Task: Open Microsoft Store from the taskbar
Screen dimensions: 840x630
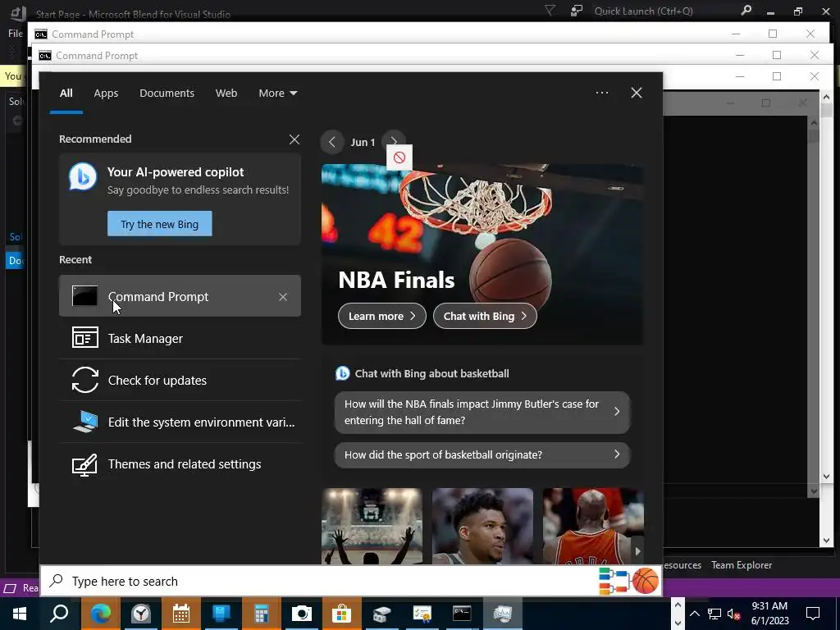Action: coord(341,614)
